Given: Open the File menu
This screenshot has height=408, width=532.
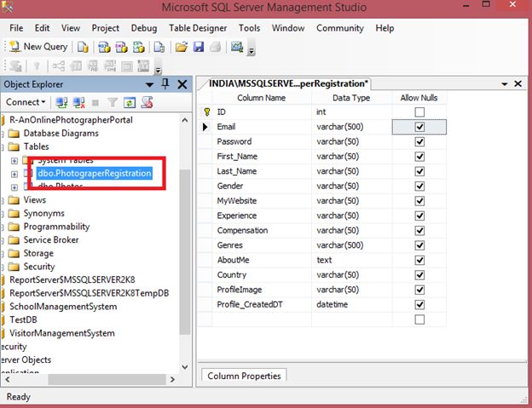Looking at the screenshot, I should tap(16, 28).
